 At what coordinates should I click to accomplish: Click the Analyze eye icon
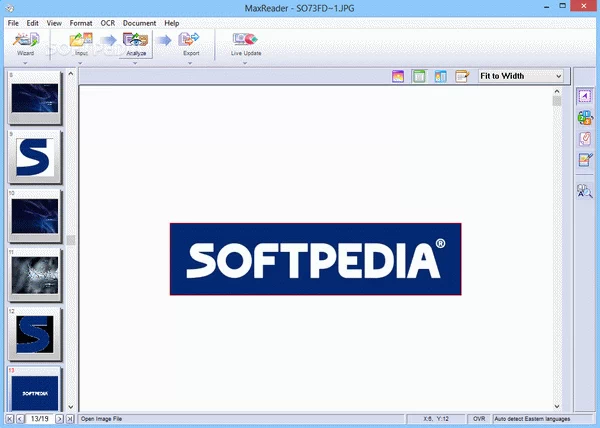coord(135,40)
